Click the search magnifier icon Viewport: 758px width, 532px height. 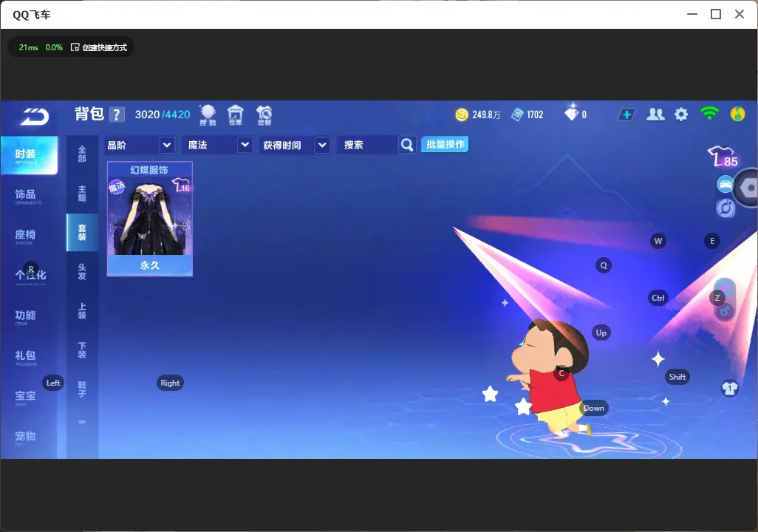click(x=407, y=145)
